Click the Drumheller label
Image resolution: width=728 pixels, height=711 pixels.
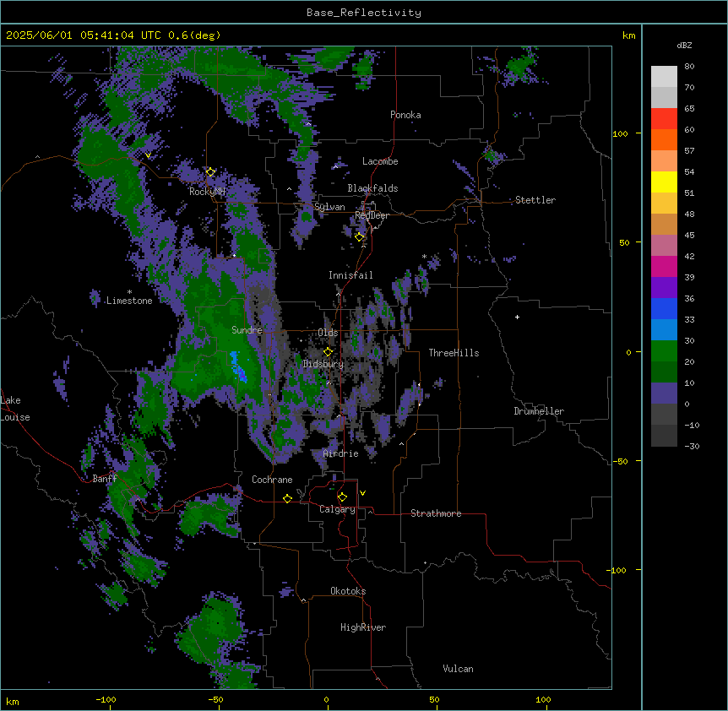tap(539, 411)
